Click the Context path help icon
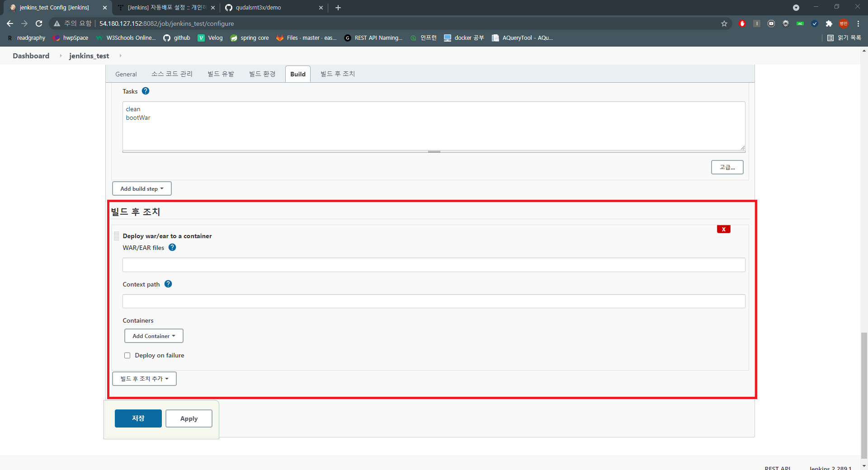This screenshot has width=868, height=470. 168,284
